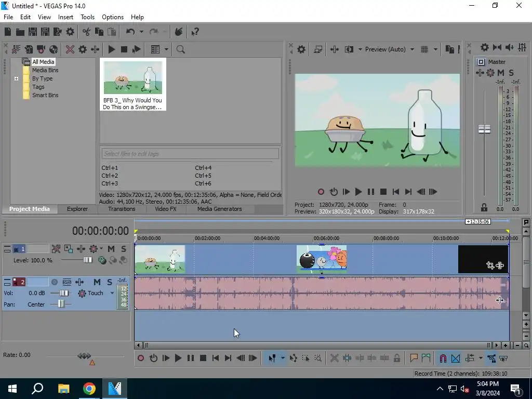
Task: Open edit tool selection dropdown arrow
Action: pyautogui.click(x=282, y=358)
